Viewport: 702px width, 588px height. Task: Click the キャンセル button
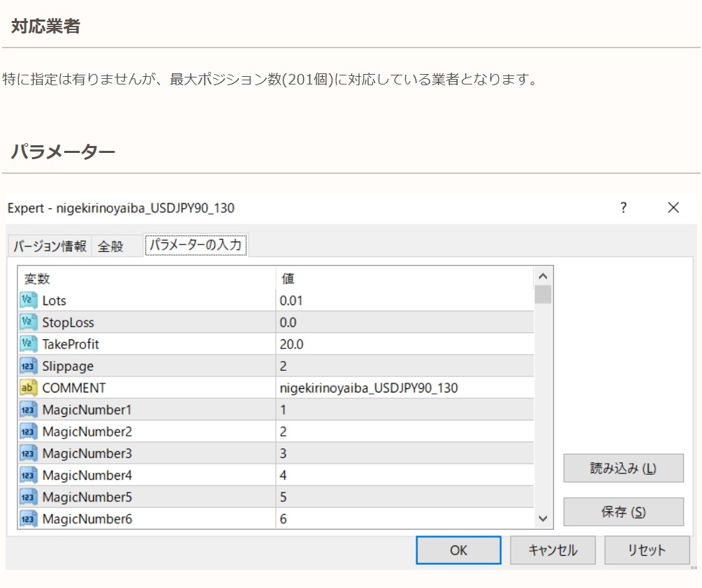[x=553, y=550]
